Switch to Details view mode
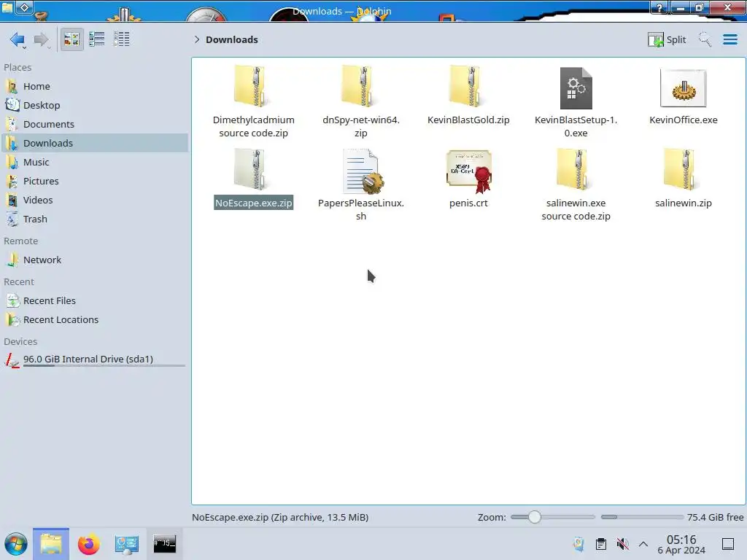This screenshot has width=747, height=560. (122, 39)
